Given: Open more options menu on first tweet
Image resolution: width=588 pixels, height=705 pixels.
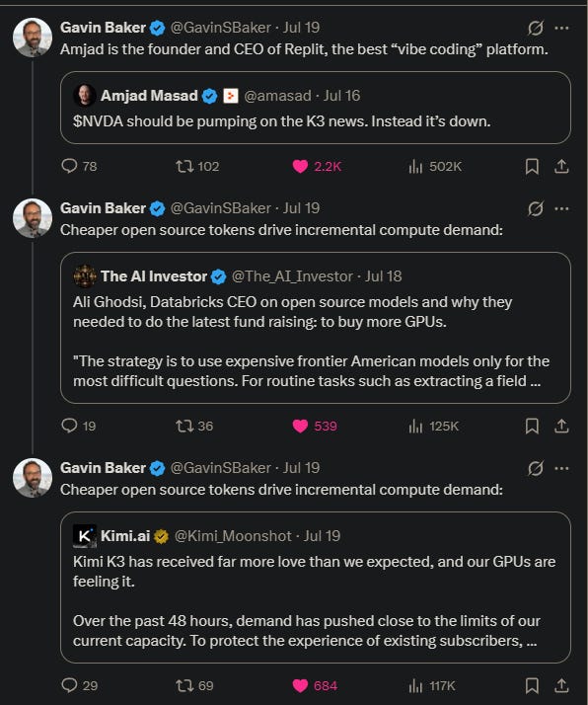Looking at the screenshot, I should click(561, 28).
